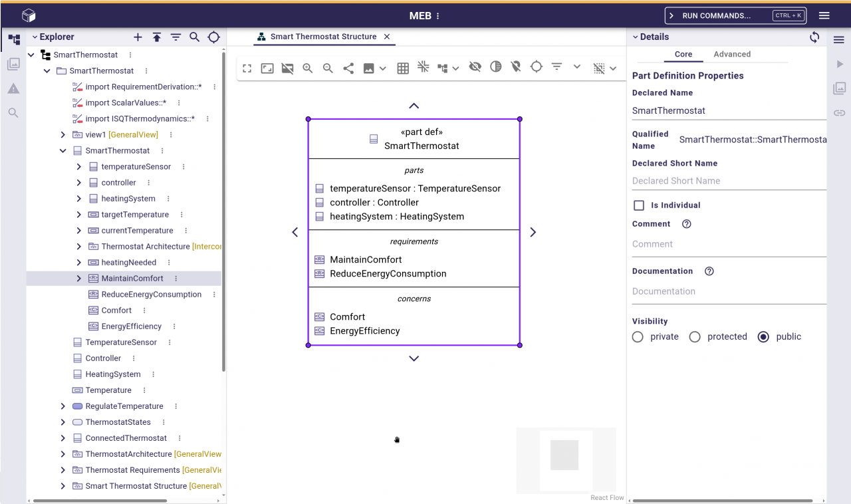Click the snap/helper lines icon
This screenshot has height=504, width=851.
(x=423, y=66)
